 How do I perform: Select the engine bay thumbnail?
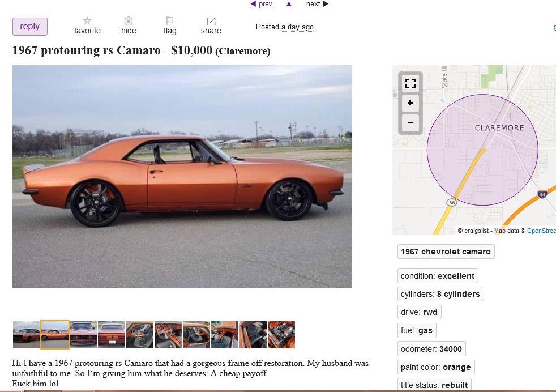coord(281,335)
